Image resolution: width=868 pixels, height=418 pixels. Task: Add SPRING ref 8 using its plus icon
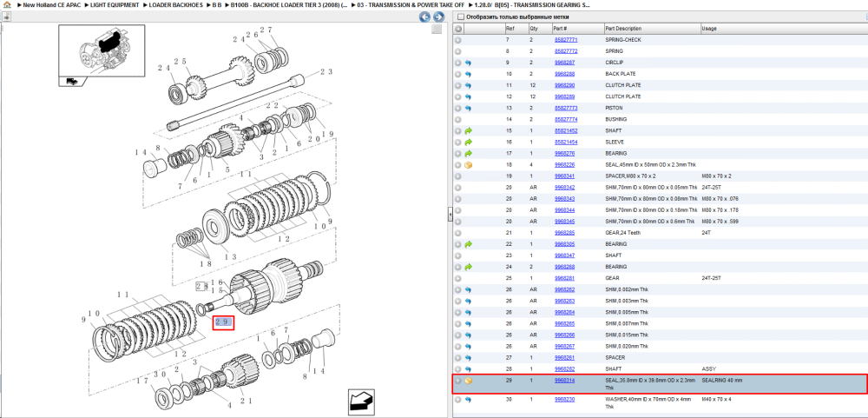pyautogui.click(x=458, y=51)
